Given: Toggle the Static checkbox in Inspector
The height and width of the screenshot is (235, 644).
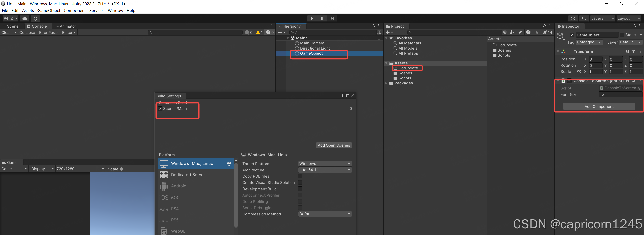Looking at the screenshot, I should coord(622,35).
